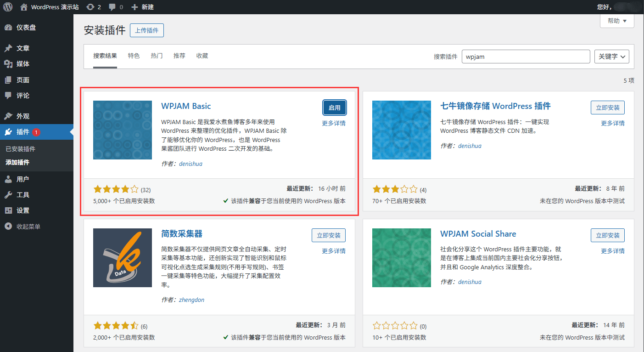This screenshot has width=644, height=352.
Task: Click the Upload Plugin (上传插件) button
Action: click(147, 30)
